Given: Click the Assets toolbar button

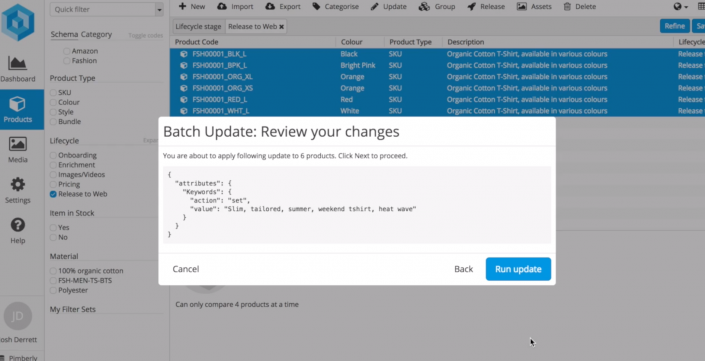Looking at the screenshot, I should coord(534,6).
